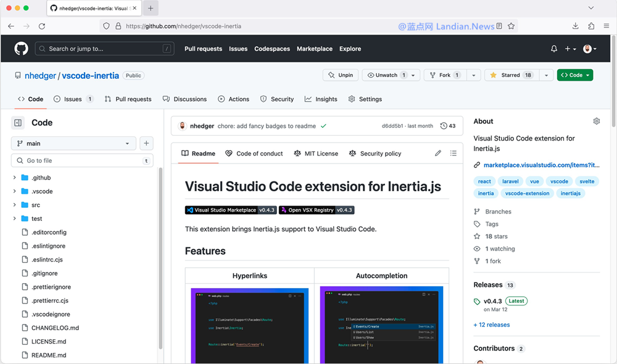The height and width of the screenshot is (364, 617).
Task: Toggle reader view in the address bar
Action: (499, 26)
